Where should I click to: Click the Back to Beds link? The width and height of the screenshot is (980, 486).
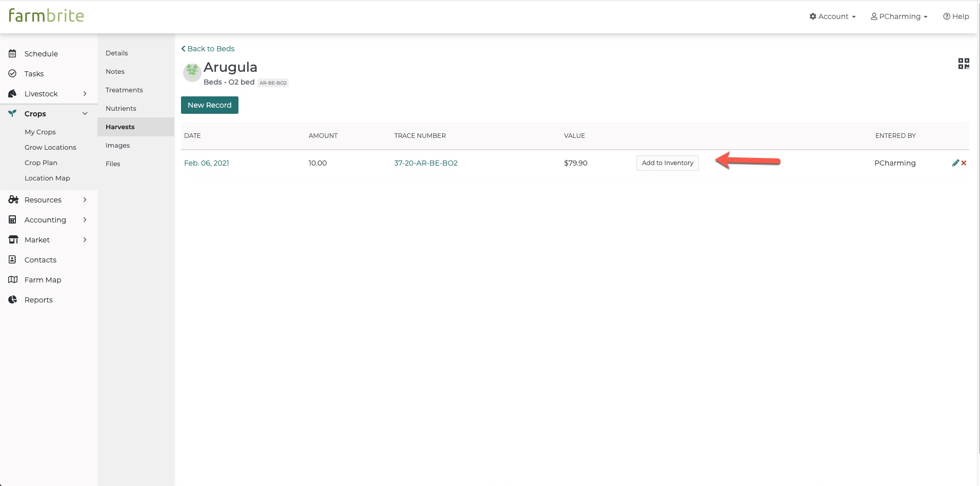pyautogui.click(x=208, y=49)
